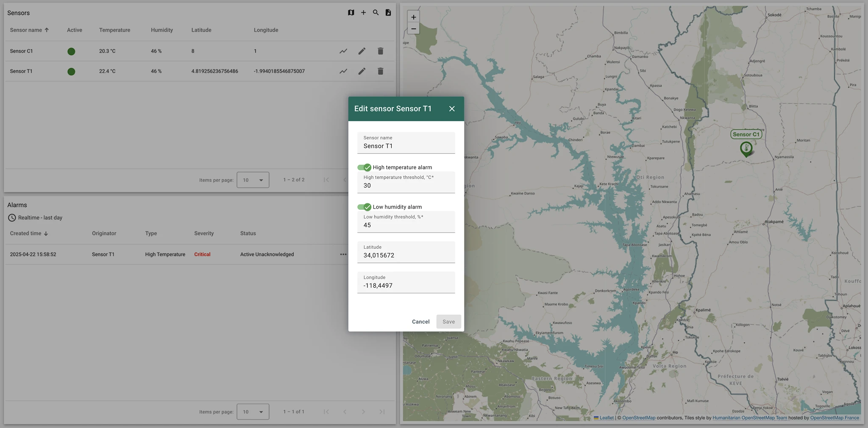Zoom out on the map
The height and width of the screenshot is (428, 868).
click(x=413, y=29)
